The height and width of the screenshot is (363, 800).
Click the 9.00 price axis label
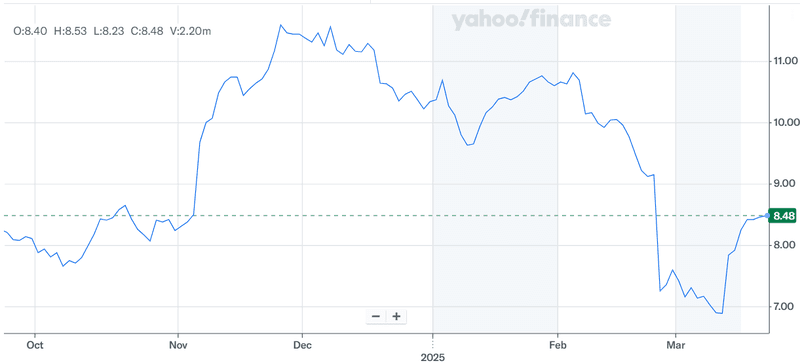click(785, 184)
